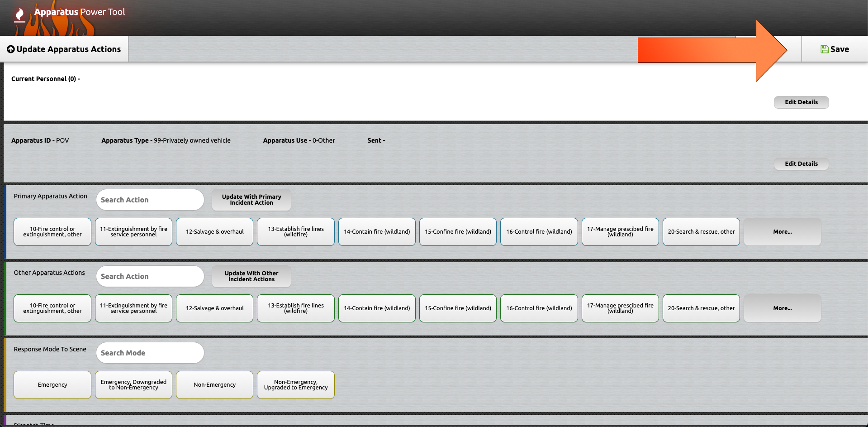Pick 20-Search & rescue under Other Actions

click(x=701, y=308)
